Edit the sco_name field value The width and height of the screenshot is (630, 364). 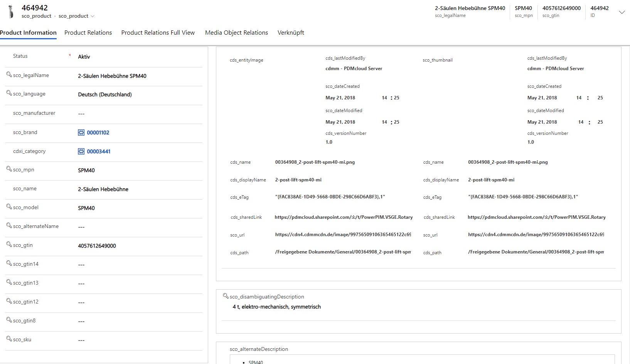(139, 189)
